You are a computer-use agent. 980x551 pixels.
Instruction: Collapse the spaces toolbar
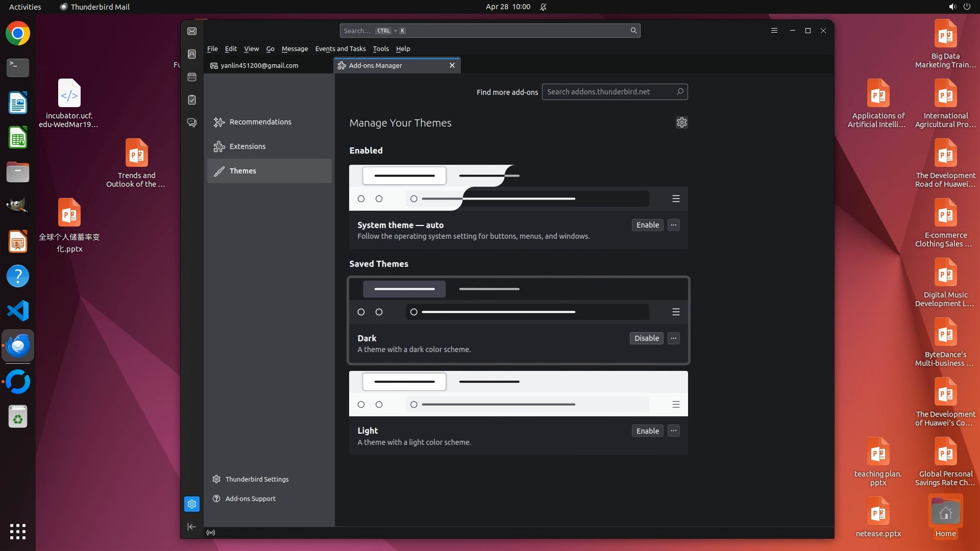click(x=191, y=527)
